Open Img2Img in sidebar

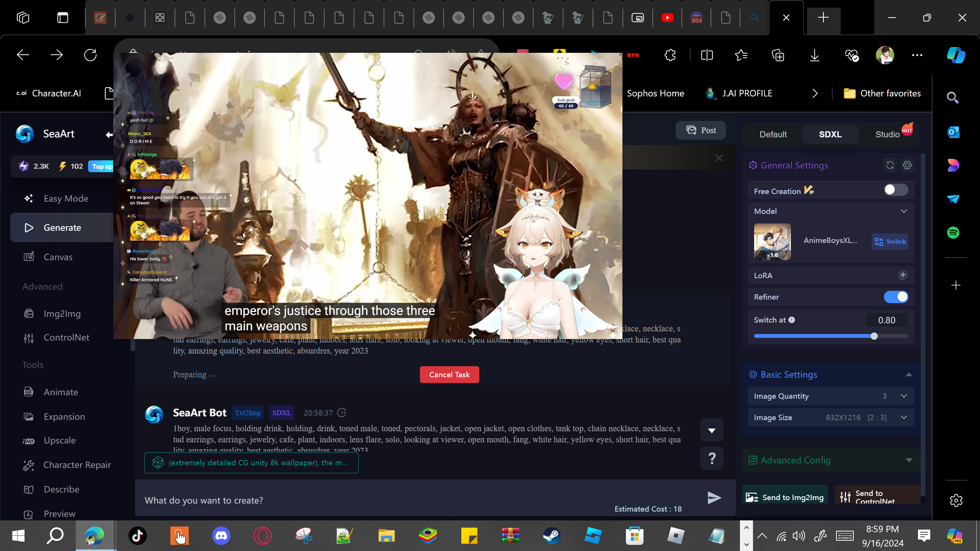coord(62,314)
